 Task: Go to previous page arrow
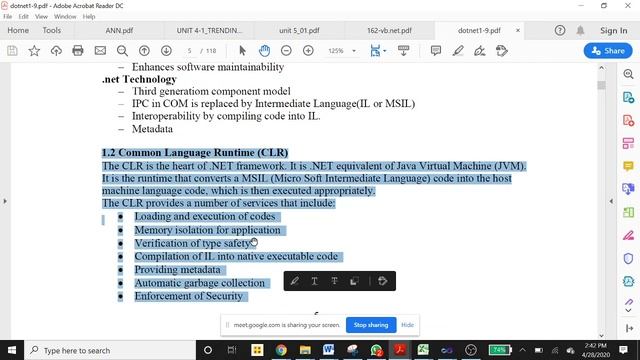point(144,51)
